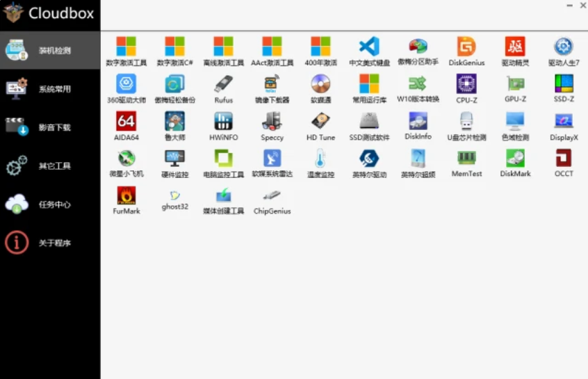Launch 驱动精灵
Viewport: 588px width, 379px height.
515,51
